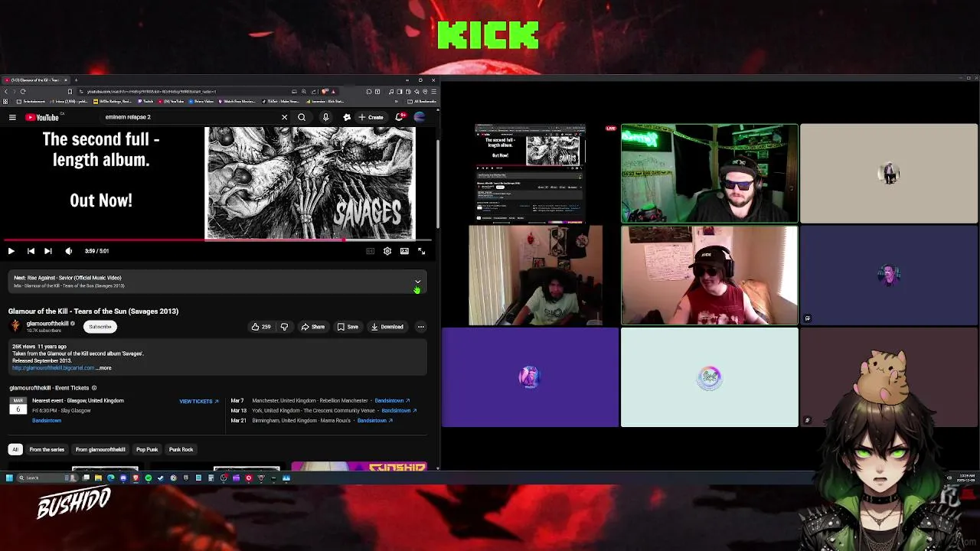Expand the Next: Rise Against mix panel
This screenshot has width=980, height=551.
click(x=417, y=282)
